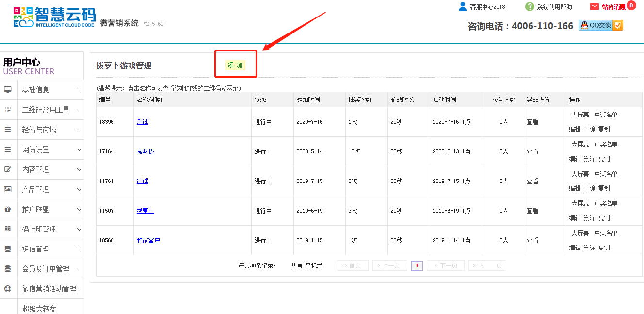Screen dimensions: 644x314
Task: Click the gift icon beside 推广联盟
Action: [x=8, y=209]
